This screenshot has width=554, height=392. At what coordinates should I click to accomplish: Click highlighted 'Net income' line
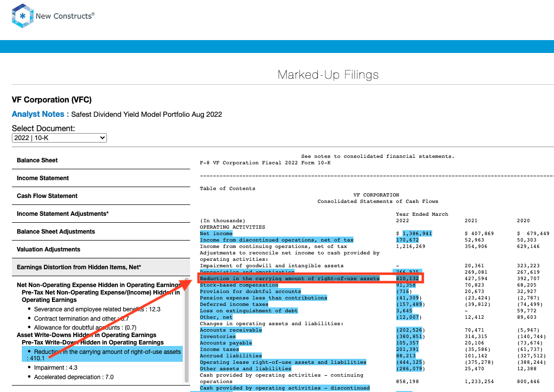coord(216,234)
